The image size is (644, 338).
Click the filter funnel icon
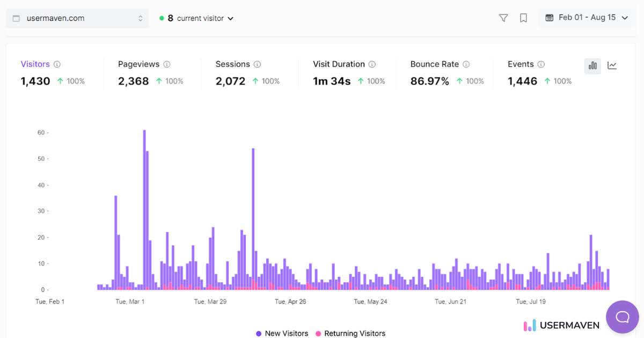(x=503, y=18)
